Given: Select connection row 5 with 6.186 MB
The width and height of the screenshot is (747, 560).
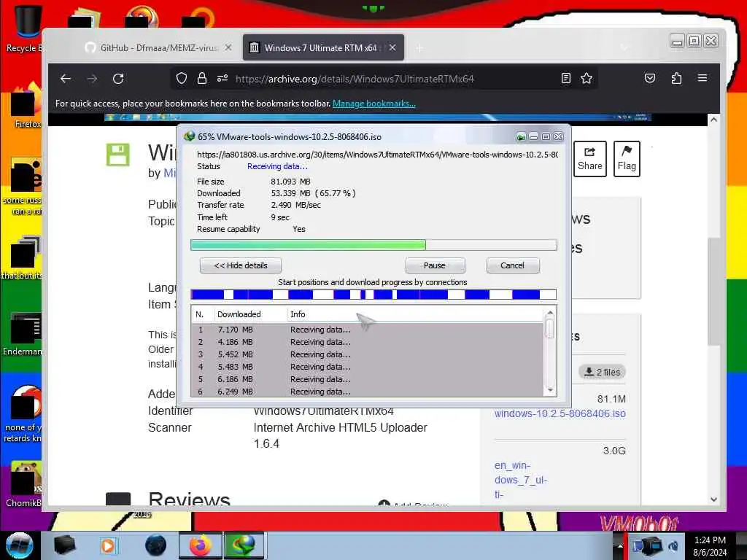Looking at the screenshot, I should pyautogui.click(x=367, y=379).
